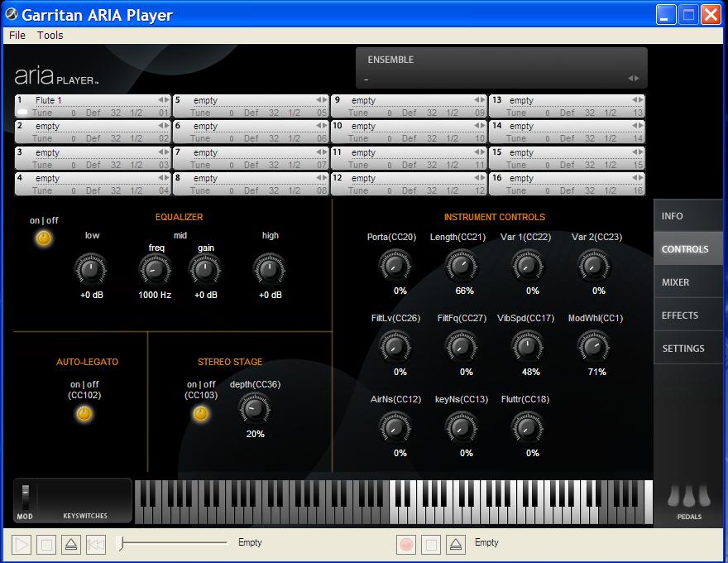Click slot 4 Tune value field
Viewport: 728px width, 563px height.
[74, 190]
